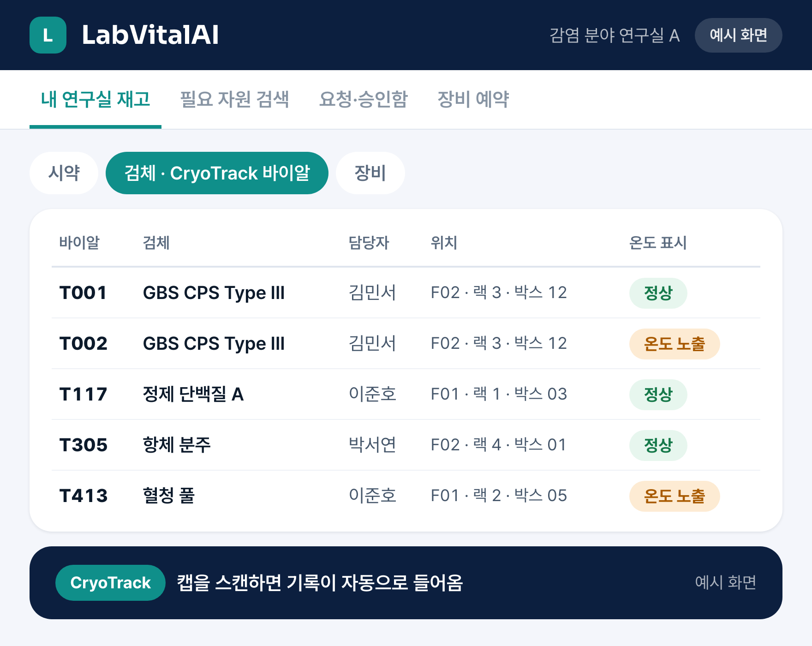
Task: Click 예시 화면 label in bottom banner
Action: pos(725,582)
